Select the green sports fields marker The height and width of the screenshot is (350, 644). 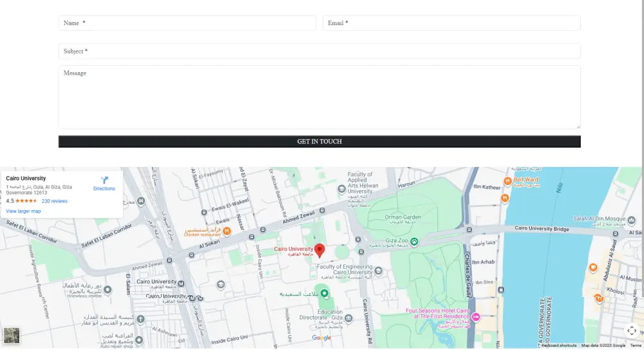point(325,293)
